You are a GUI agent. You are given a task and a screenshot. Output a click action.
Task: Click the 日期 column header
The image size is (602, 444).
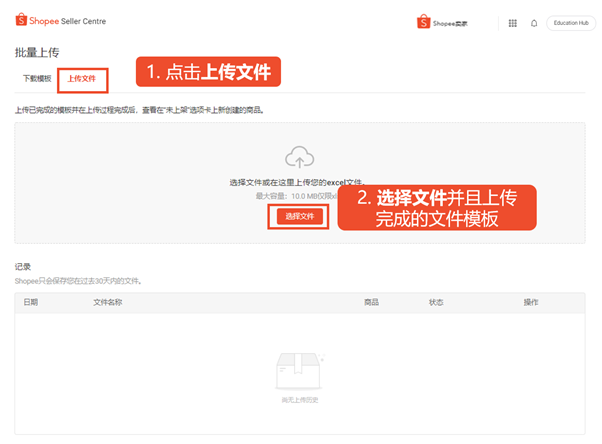point(31,302)
